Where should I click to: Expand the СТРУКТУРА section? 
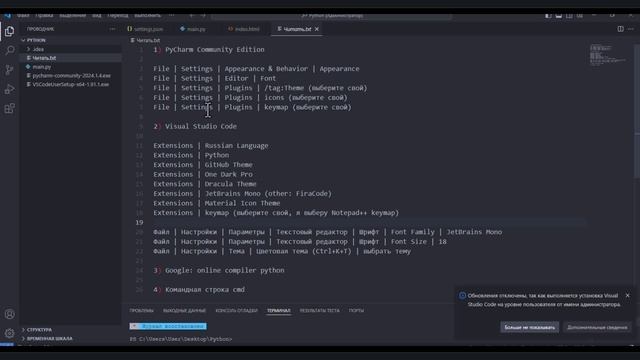pos(70,329)
